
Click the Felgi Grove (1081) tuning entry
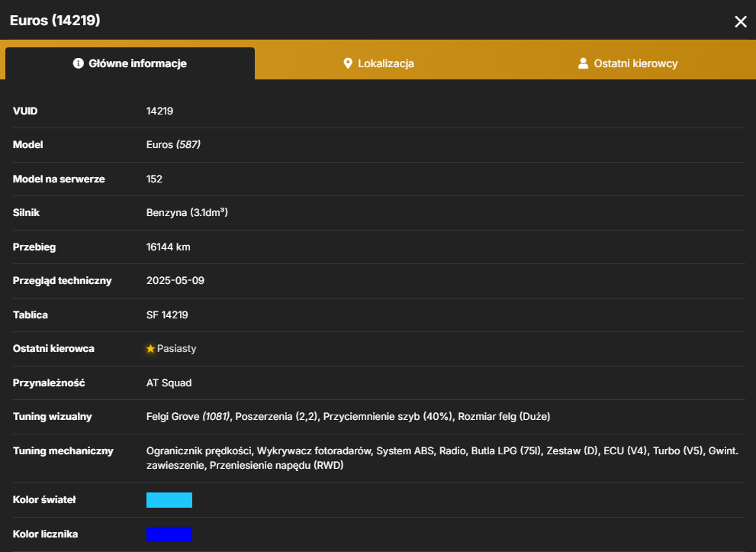[188, 416]
